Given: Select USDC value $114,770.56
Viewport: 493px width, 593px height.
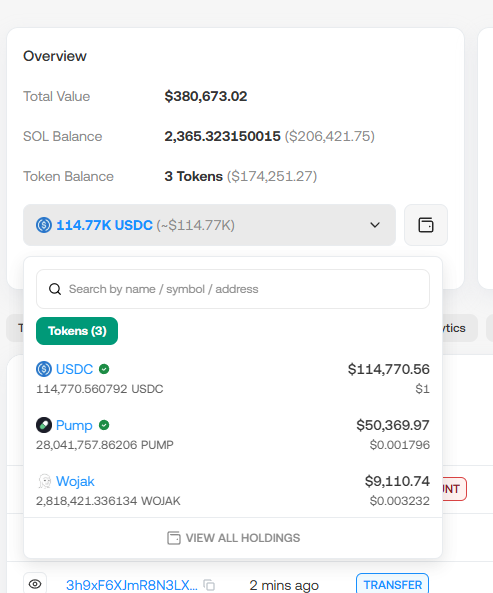Looking at the screenshot, I should [389, 369].
